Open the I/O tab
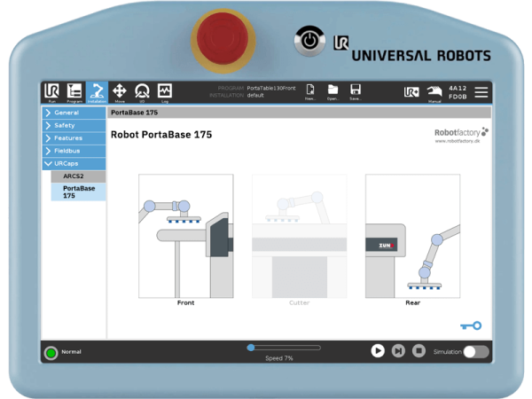The image size is (532, 399). click(142, 92)
